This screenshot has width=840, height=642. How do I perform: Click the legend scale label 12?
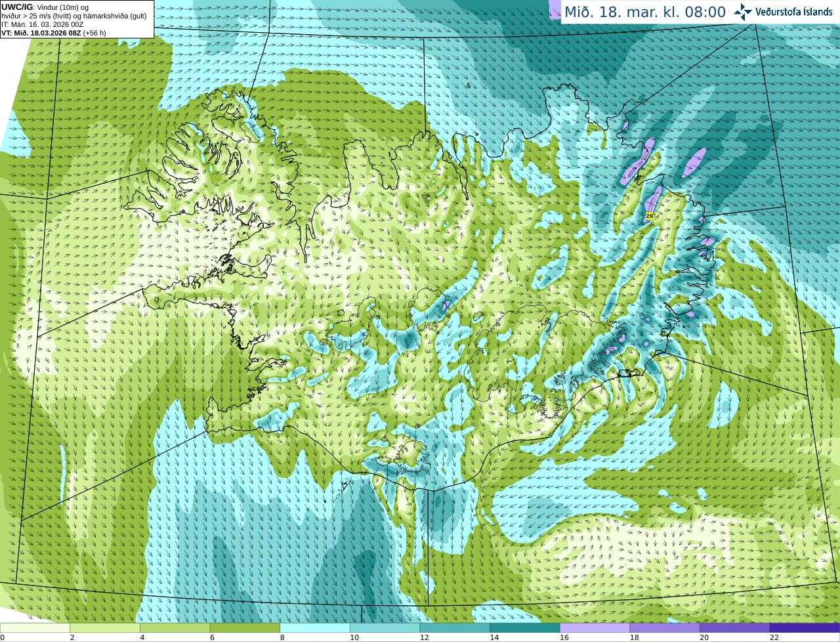(425, 637)
